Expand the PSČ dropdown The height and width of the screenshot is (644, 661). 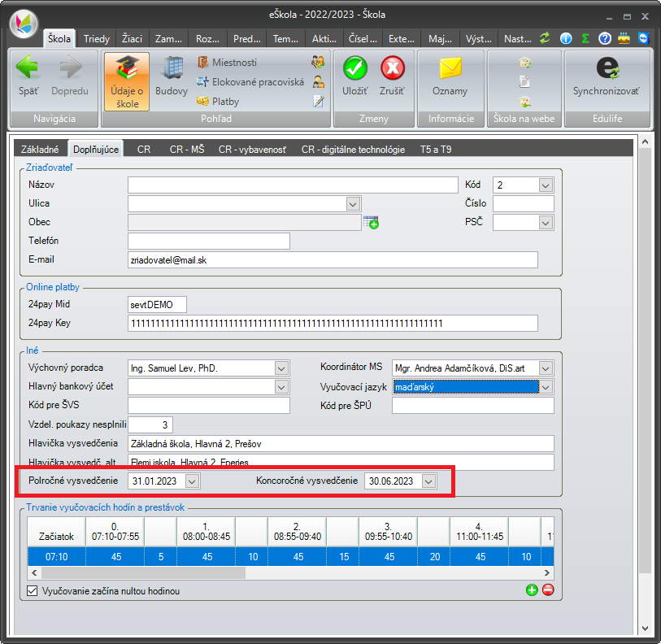tap(546, 223)
